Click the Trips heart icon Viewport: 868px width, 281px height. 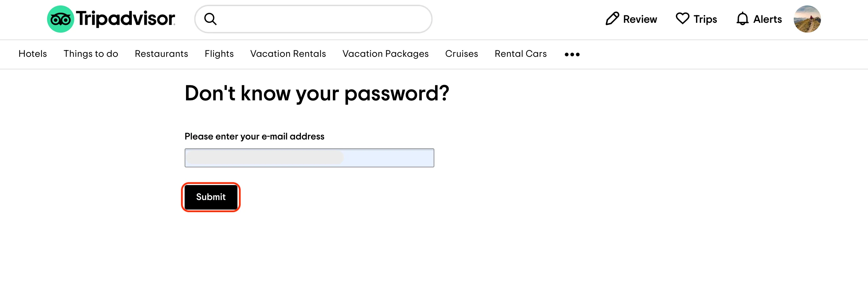click(682, 18)
